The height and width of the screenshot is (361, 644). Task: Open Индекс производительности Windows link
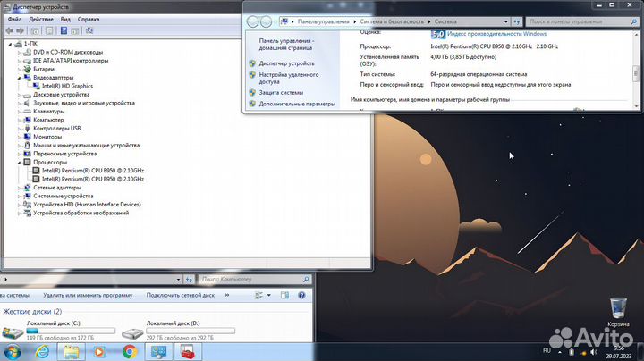(x=496, y=34)
